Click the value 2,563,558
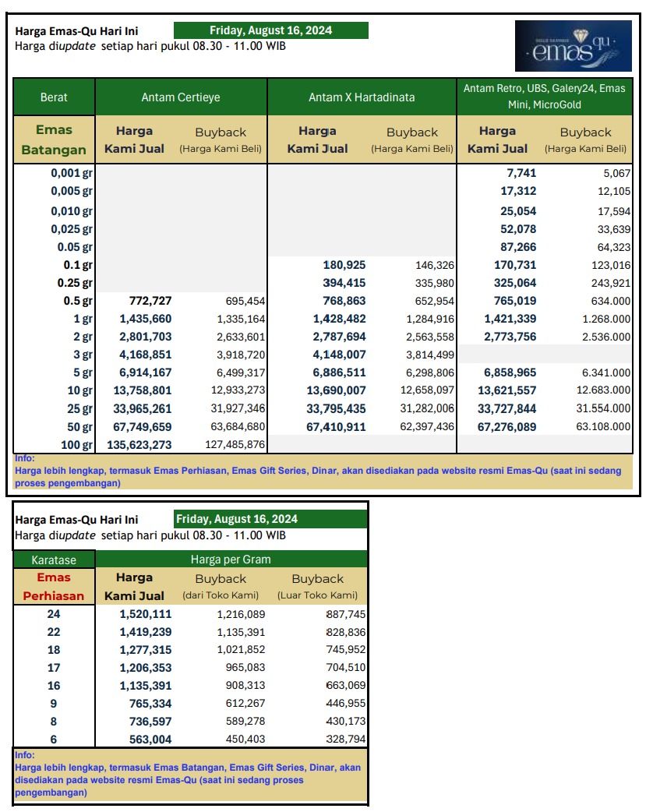The image size is (653, 812). [x=430, y=337]
